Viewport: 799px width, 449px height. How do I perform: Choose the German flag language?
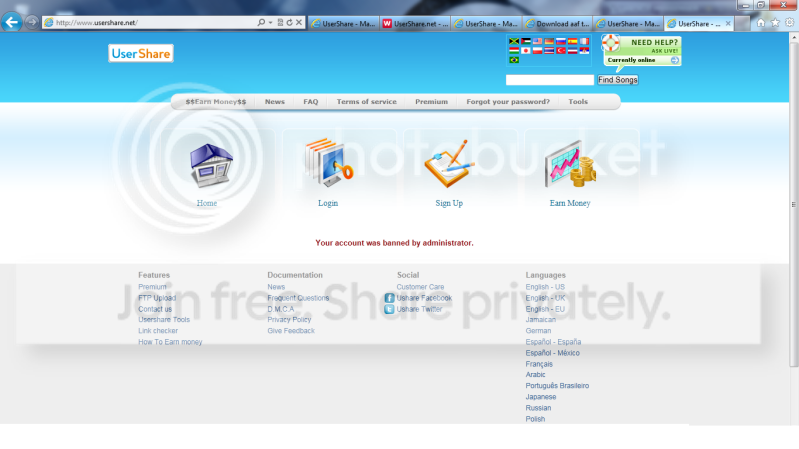pos(549,41)
